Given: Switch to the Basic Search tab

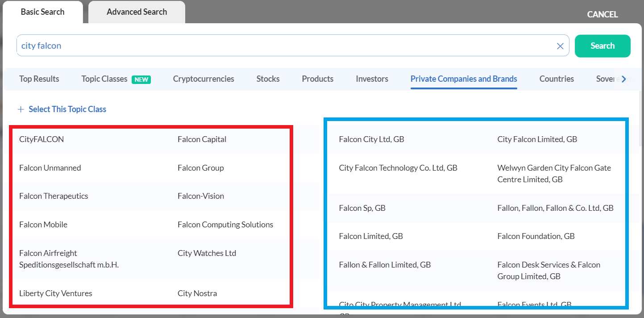Looking at the screenshot, I should [x=43, y=12].
